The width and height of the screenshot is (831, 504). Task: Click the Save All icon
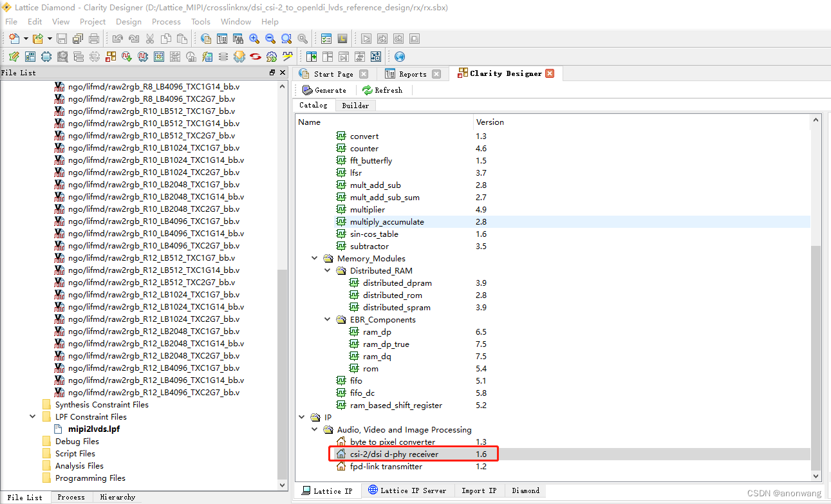tap(78, 39)
